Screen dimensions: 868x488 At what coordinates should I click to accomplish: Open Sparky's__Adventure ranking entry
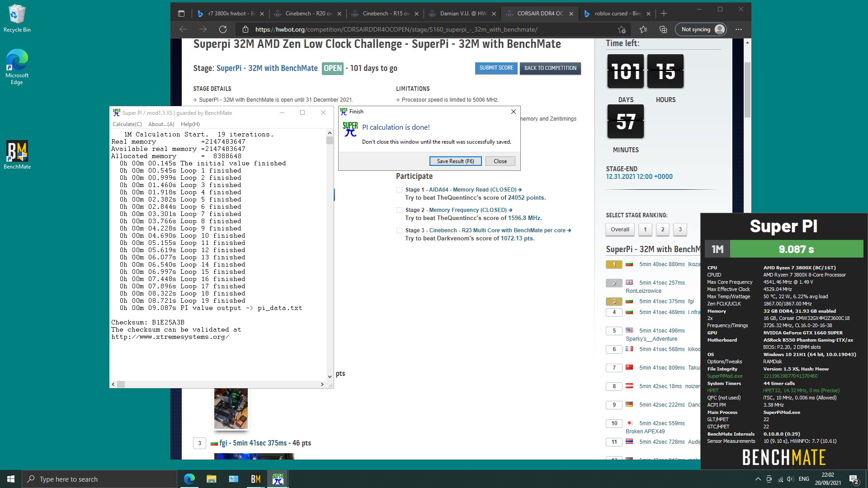[651, 339]
